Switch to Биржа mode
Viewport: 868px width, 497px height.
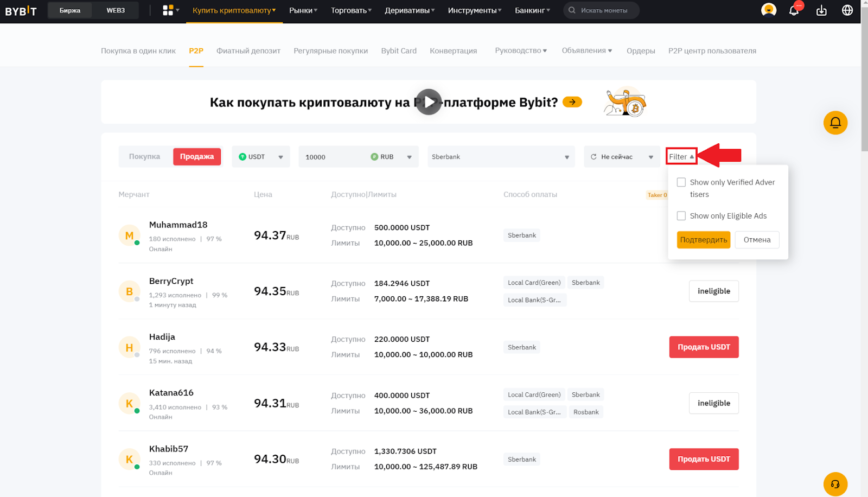pos(70,10)
